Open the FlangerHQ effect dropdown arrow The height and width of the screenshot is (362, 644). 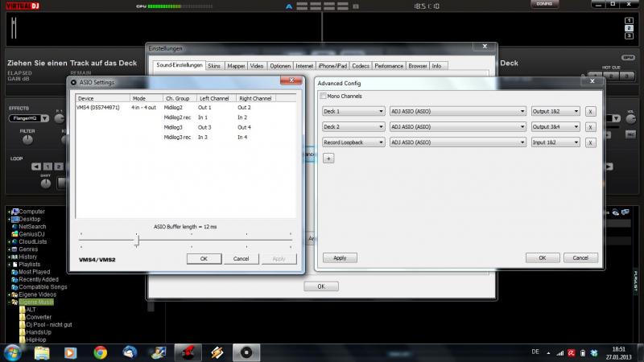[45, 118]
